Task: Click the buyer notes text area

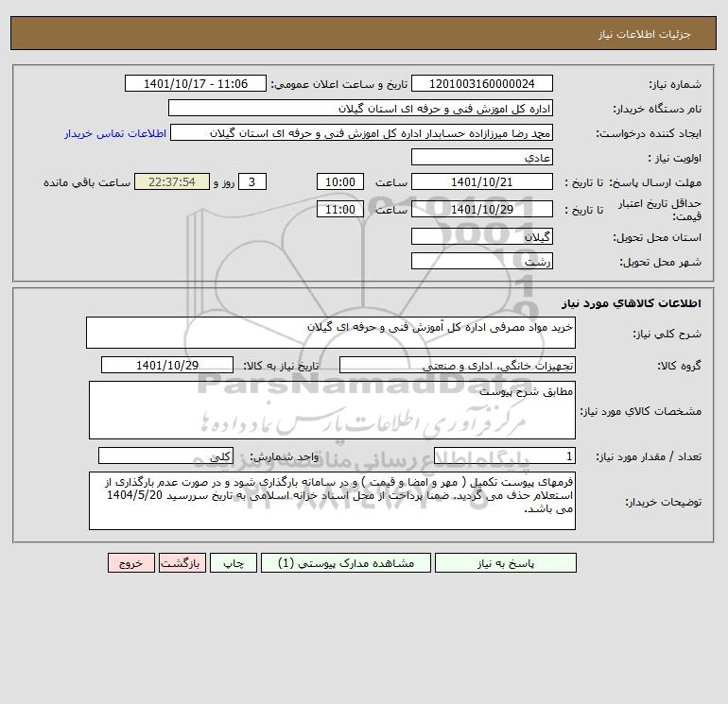Action: click(332, 501)
